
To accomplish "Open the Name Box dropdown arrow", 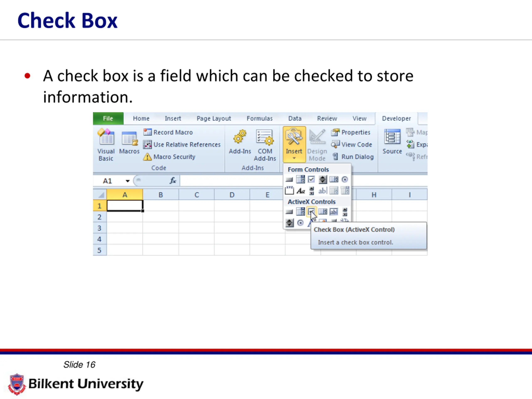I will point(127,181).
